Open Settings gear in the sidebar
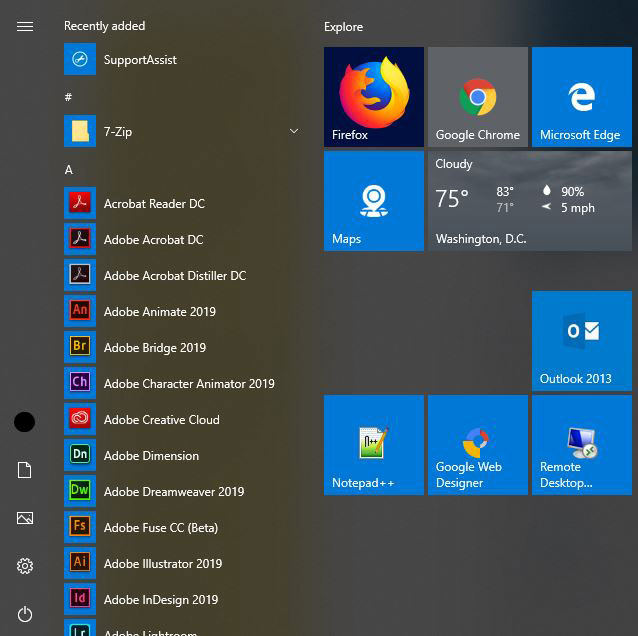638x636 pixels. [25, 566]
